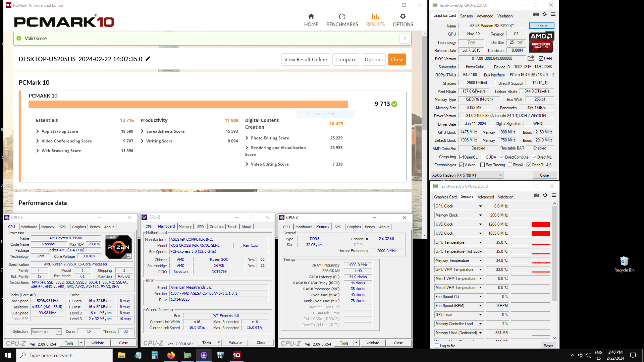This screenshot has height=362, width=644.
Task: Select Graphics tab in Memory CPU-Z window
Action: [x=354, y=227]
